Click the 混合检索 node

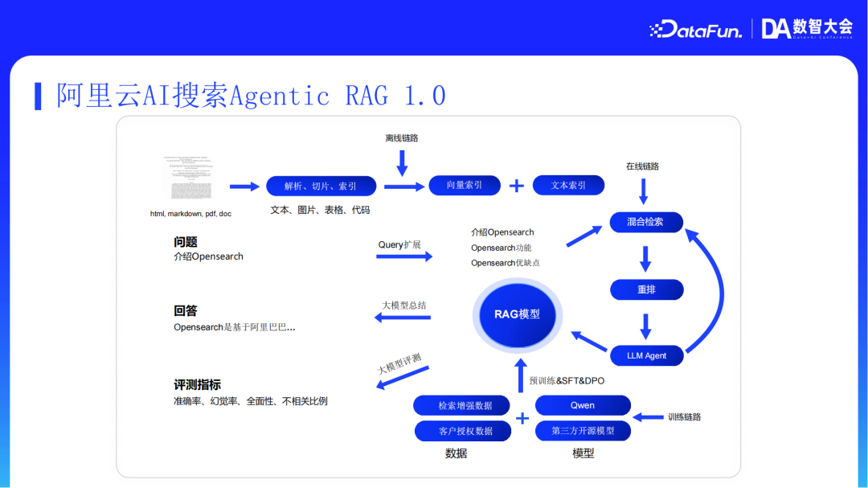click(x=646, y=223)
